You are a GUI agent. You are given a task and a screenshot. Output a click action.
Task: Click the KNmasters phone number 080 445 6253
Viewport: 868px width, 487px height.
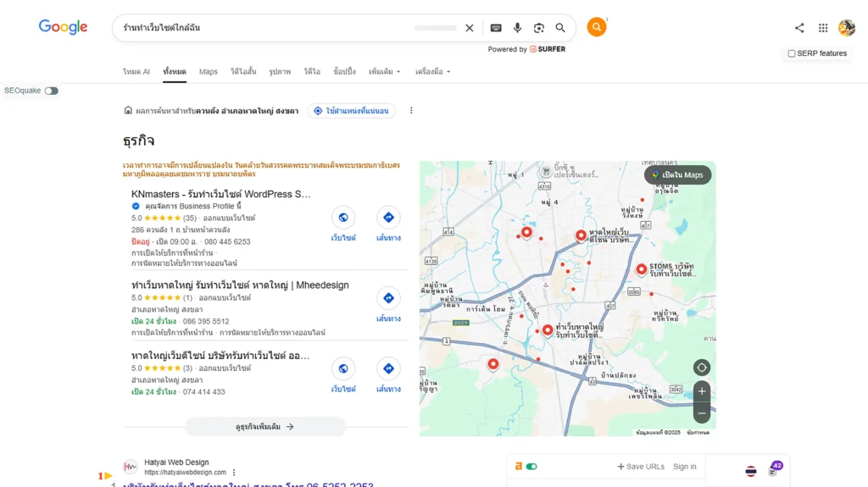click(227, 242)
